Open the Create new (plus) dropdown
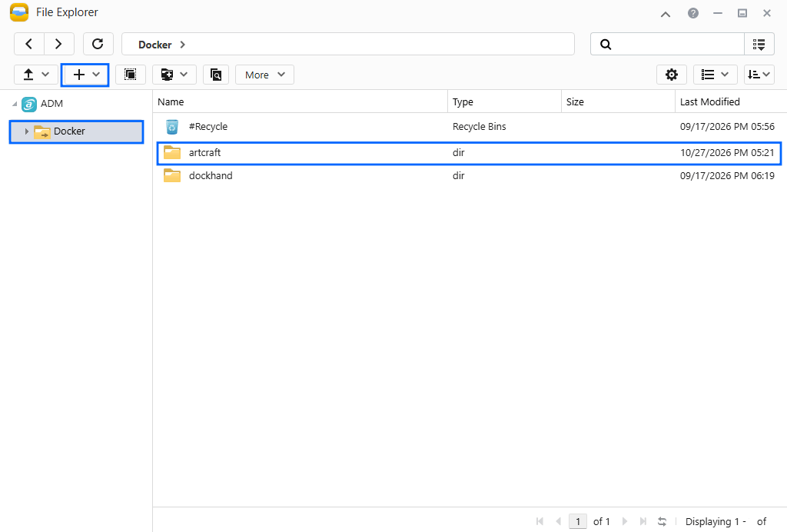Screen dimensions: 787x532 (x=85, y=75)
